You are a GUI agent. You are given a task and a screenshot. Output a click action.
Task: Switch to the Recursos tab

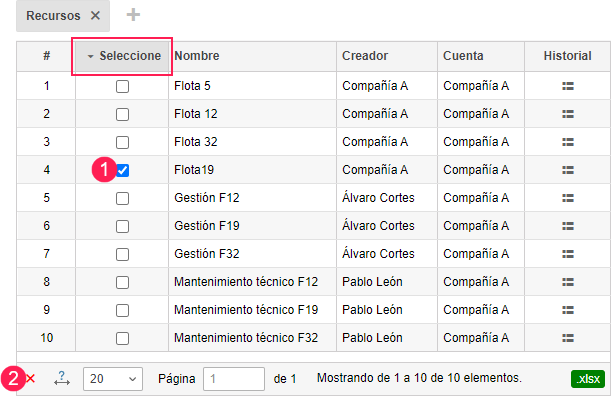pos(53,16)
